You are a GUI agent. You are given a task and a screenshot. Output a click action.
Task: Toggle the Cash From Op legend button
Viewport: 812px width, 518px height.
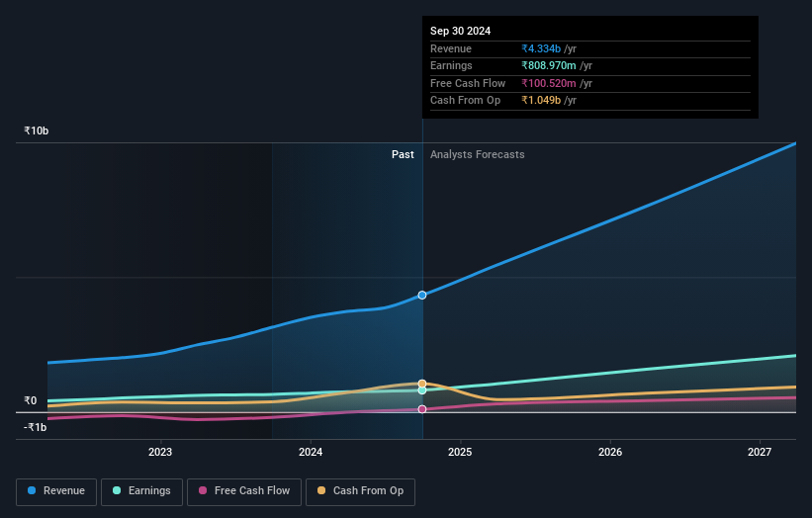[x=360, y=491]
